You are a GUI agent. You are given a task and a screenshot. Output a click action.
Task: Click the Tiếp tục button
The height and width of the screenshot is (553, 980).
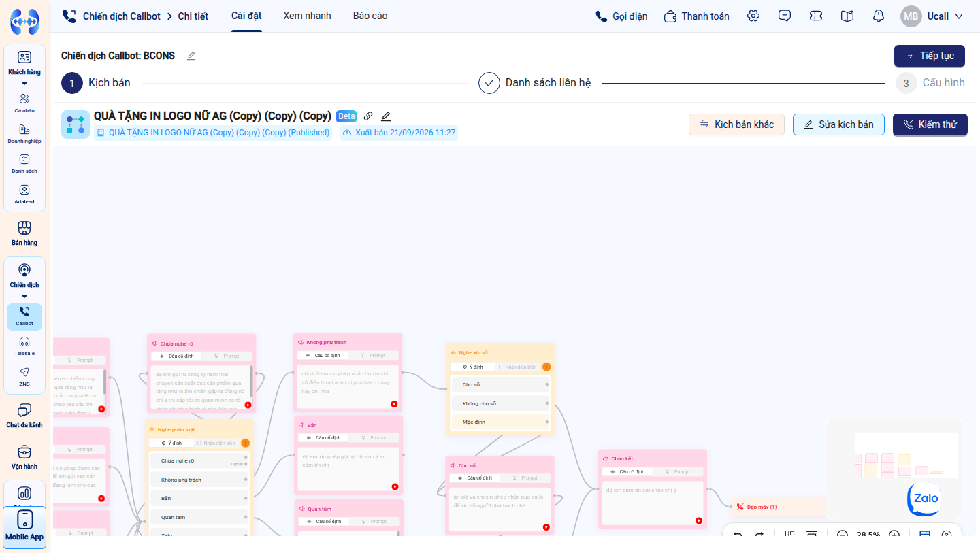click(930, 56)
